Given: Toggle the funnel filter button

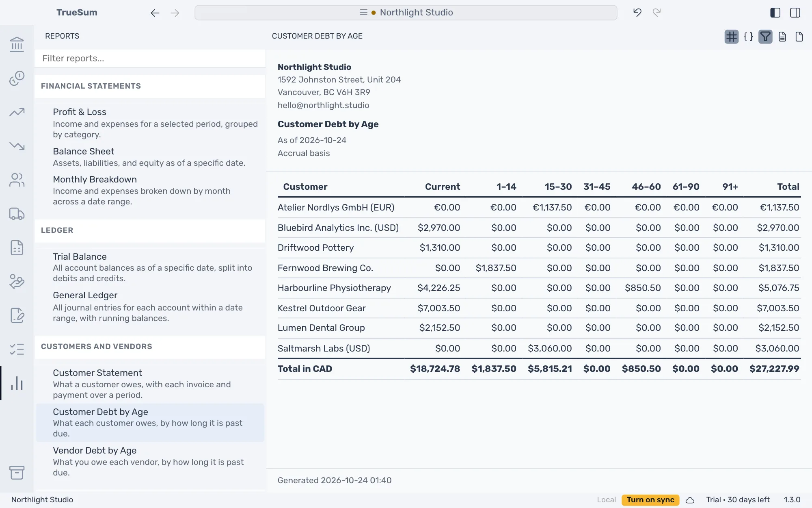Looking at the screenshot, I should tap(765, 37).
